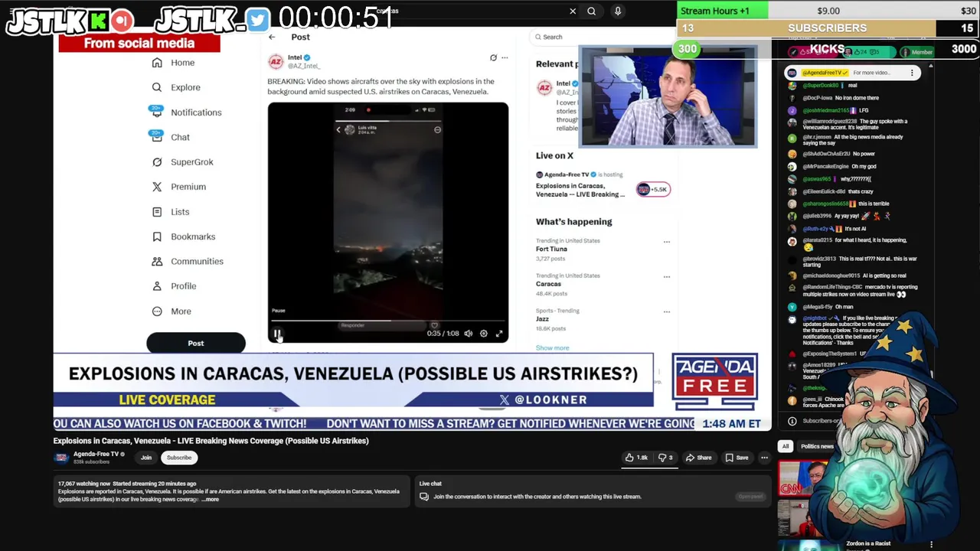Screen dimensions: 980x551
Task: Open Chat in the X sidebar
Action: click(x=170, y=137)
